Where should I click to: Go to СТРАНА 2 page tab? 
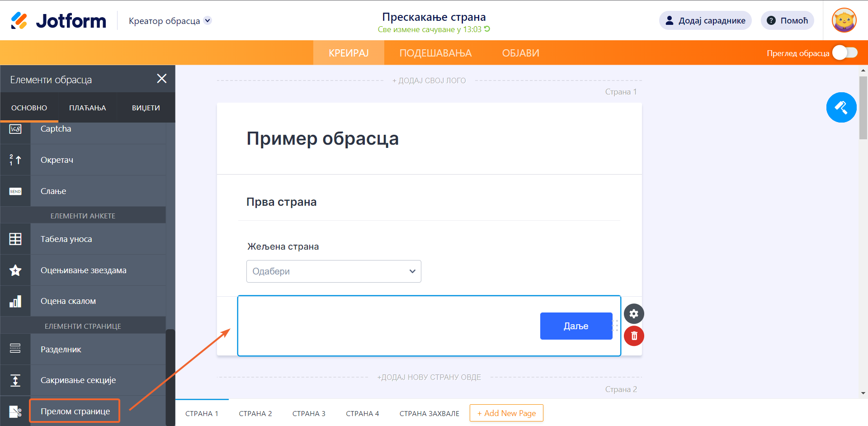[x=255, y=413]
